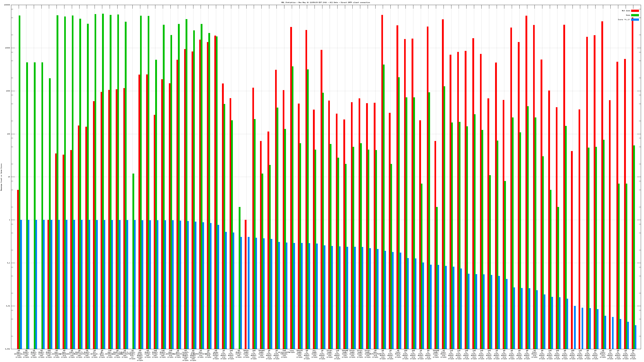
Task: Click the 100000 y-axis tick label
Action: (7, 5)
